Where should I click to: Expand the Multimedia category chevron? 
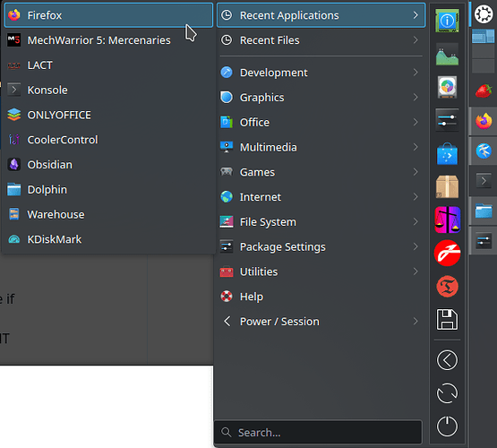pyautogui.click(x=416, y=147)
